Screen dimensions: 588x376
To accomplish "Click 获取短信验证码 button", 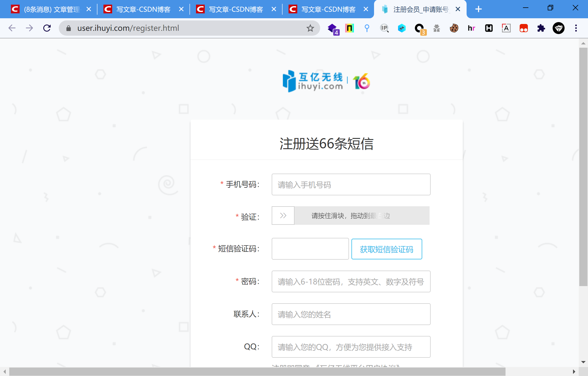I will coord(387,249).
